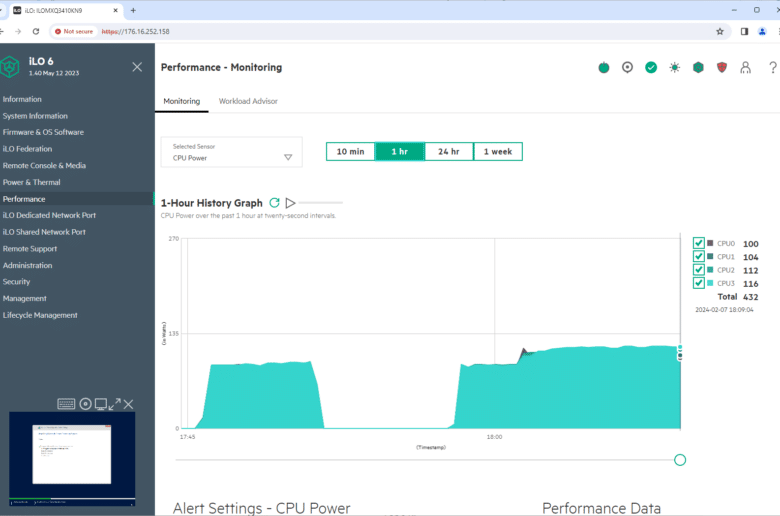The image size is (780, 516).
Task: Toggle the CPU2 series checkbox
Action: pos(698,270)
